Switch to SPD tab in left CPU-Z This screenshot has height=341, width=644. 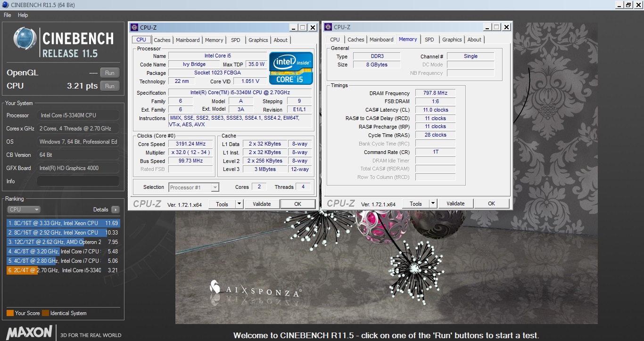coord(236,40)
